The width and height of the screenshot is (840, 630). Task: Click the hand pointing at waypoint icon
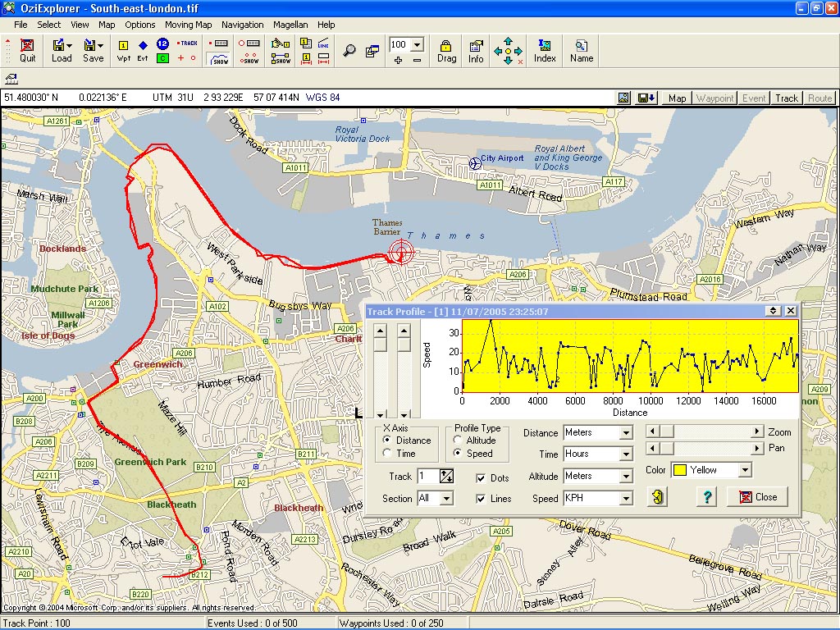(279, 43)
